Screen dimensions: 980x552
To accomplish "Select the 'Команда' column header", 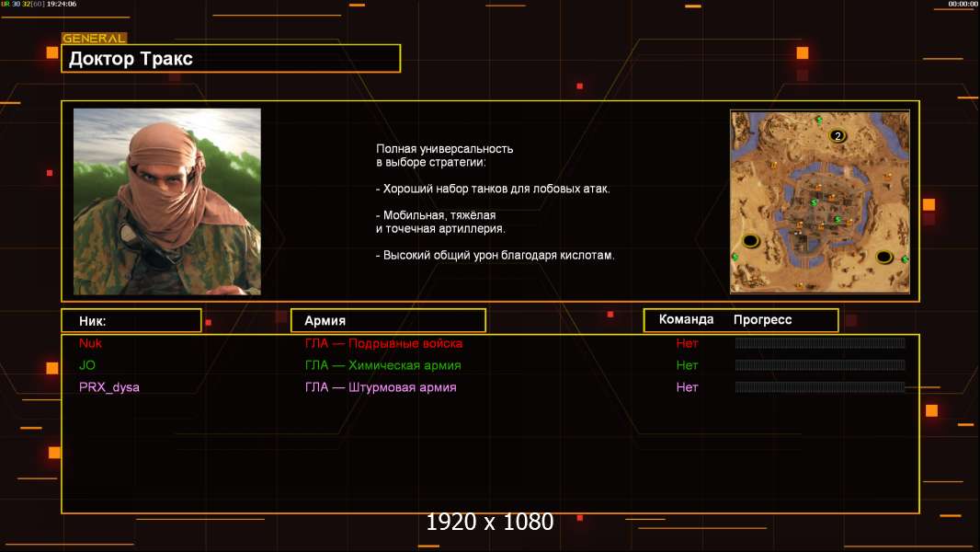I will [686, 319].
